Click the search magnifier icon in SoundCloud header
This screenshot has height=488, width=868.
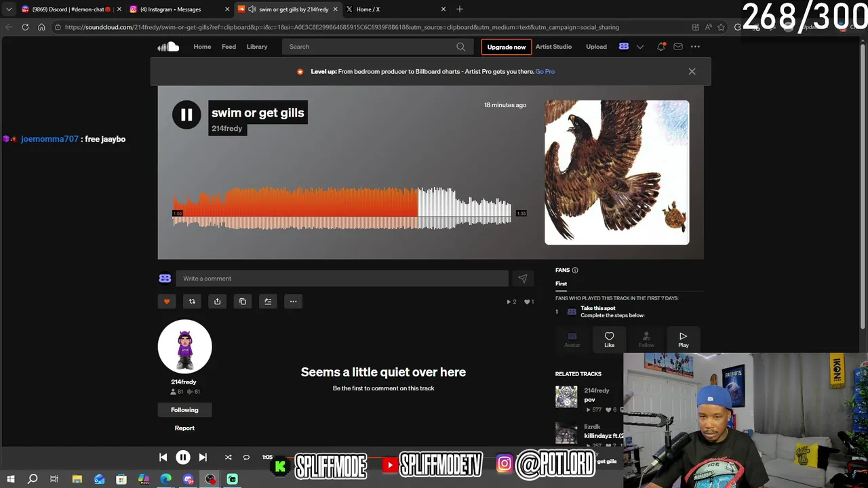(x=461, y=47)
